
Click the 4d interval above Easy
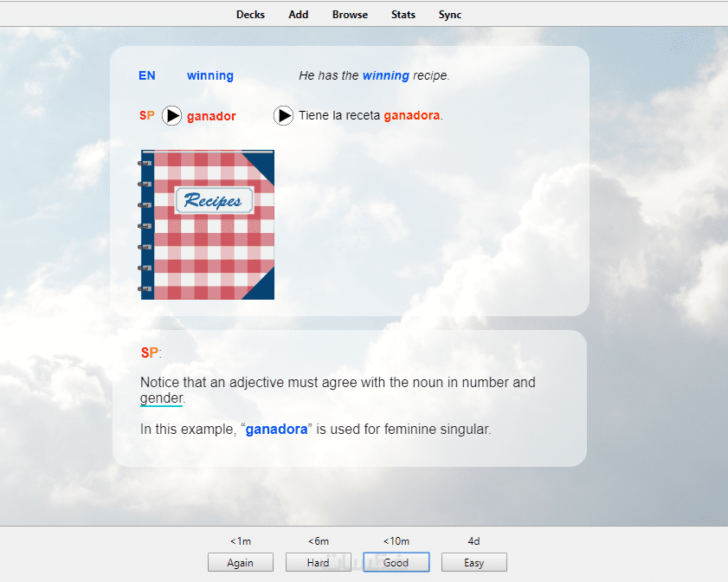474,541
